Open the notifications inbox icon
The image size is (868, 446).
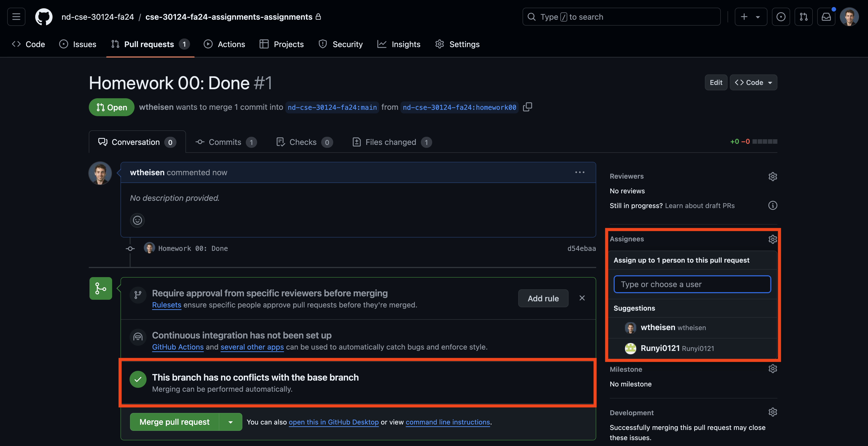(x=826, y=17)
